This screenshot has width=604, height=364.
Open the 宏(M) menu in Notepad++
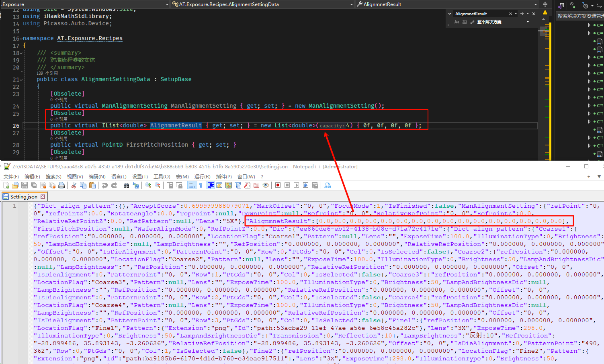click(182, 176)
